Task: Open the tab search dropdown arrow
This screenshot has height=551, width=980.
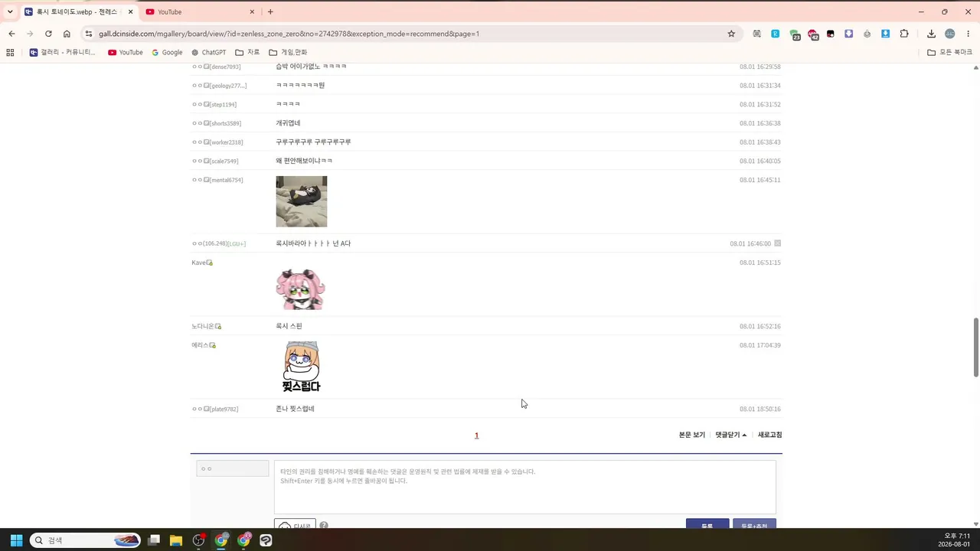Action: pos(10,11)
